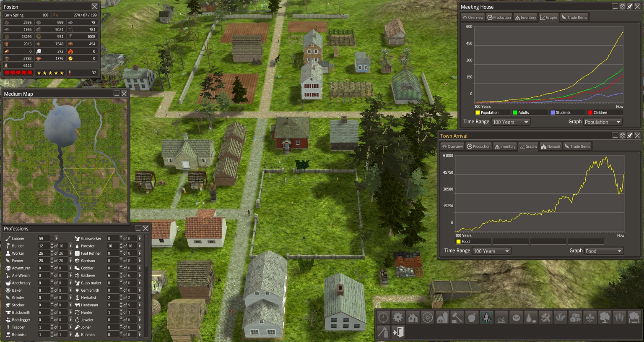Viewport: 644px width, 342px height.
Task: Open the crystal cluster toolbar icon
Action: (561, 317)
